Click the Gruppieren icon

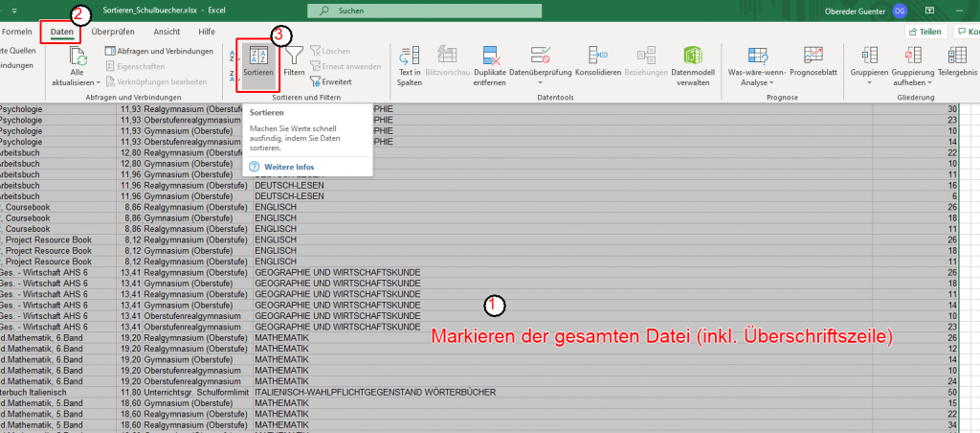point(869,56)
